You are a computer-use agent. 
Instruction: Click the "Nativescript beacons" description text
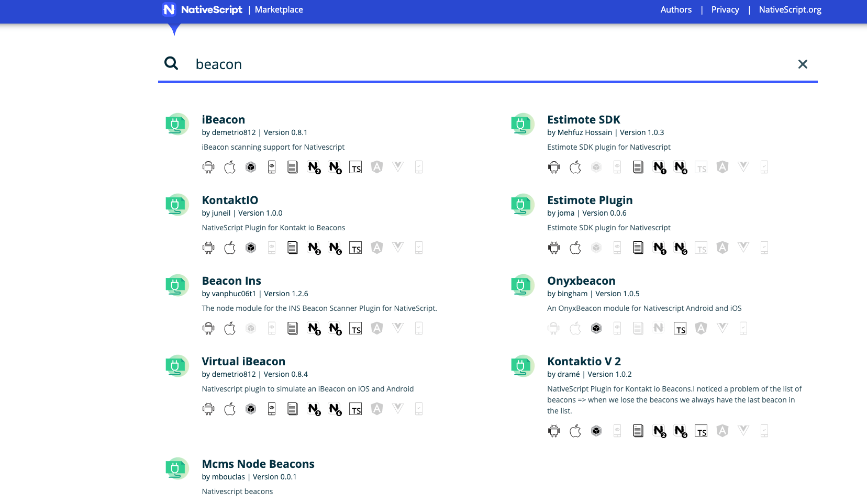[237, 491]
